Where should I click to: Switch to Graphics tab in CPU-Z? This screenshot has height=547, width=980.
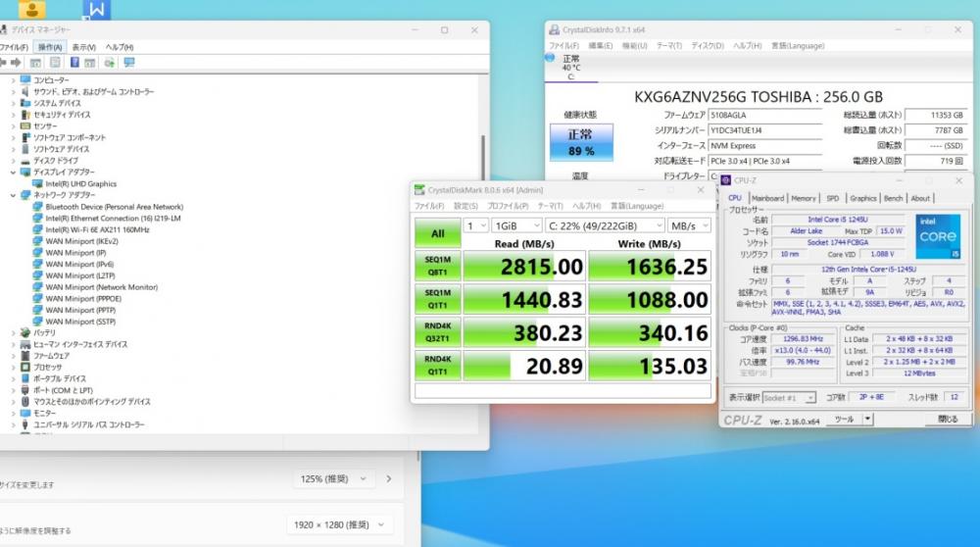tap(863, 198)
